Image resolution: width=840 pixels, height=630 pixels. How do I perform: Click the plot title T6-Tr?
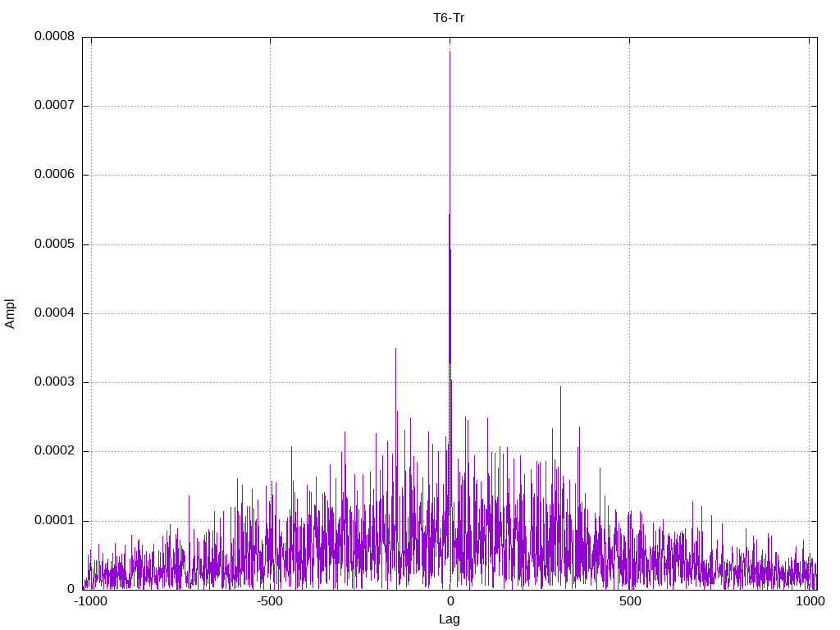[449, 18]
